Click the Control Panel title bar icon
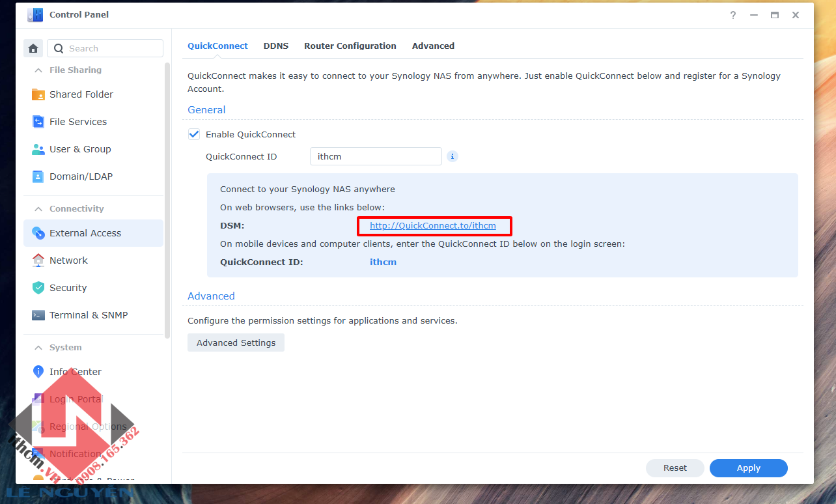The width and height of the screenshot is (836, 504). pos(35,14)
